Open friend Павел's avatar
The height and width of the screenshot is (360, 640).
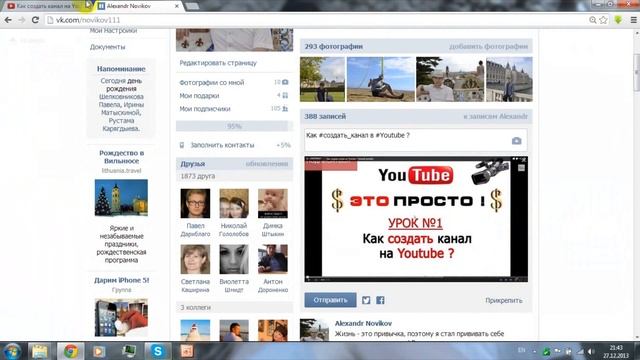(195, 203)
